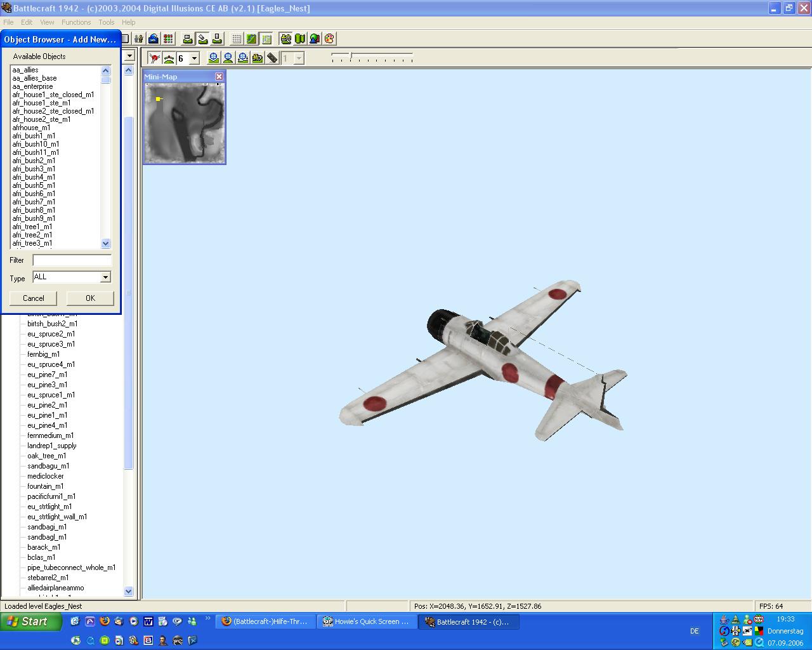Click the DE language indicator
Screen dimensions: 812x650
point(694,631)
